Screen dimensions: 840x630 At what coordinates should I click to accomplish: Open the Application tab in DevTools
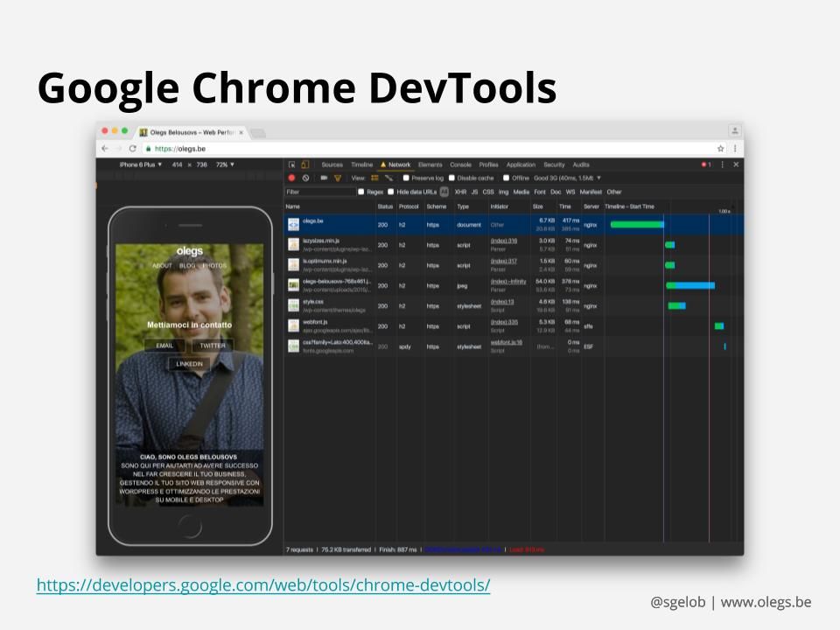[x=521, y=164]
